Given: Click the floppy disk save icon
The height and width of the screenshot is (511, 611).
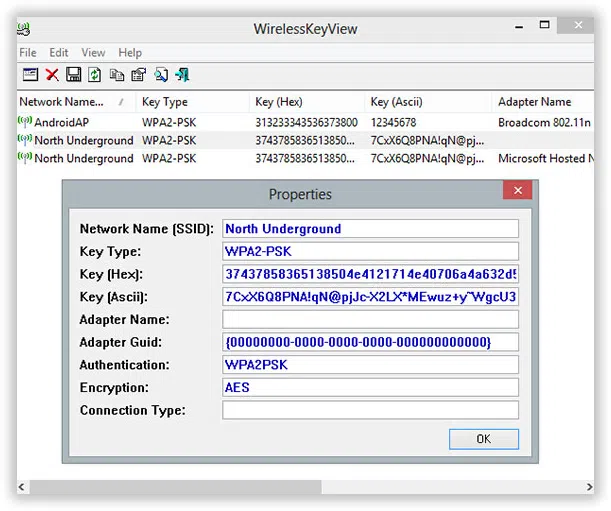Looking at the screenshot, I should [73, 74].
